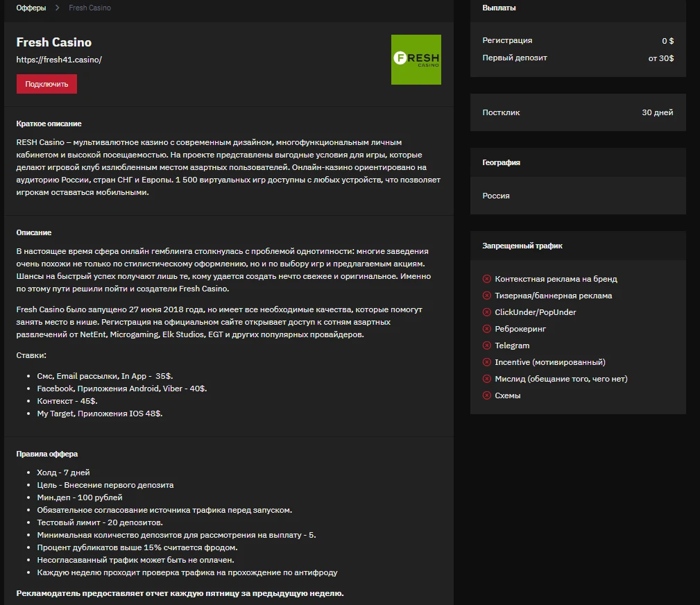Click the bold Рекламодатель предоставляет отчет line

[x=180, y=593]
